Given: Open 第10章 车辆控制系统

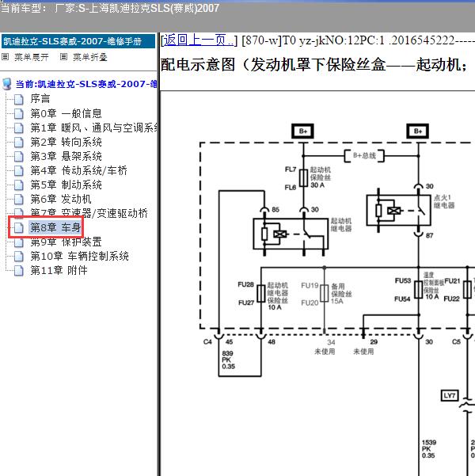Looking at the screenshot, I should pyautogui.click(x=79, y=256).
